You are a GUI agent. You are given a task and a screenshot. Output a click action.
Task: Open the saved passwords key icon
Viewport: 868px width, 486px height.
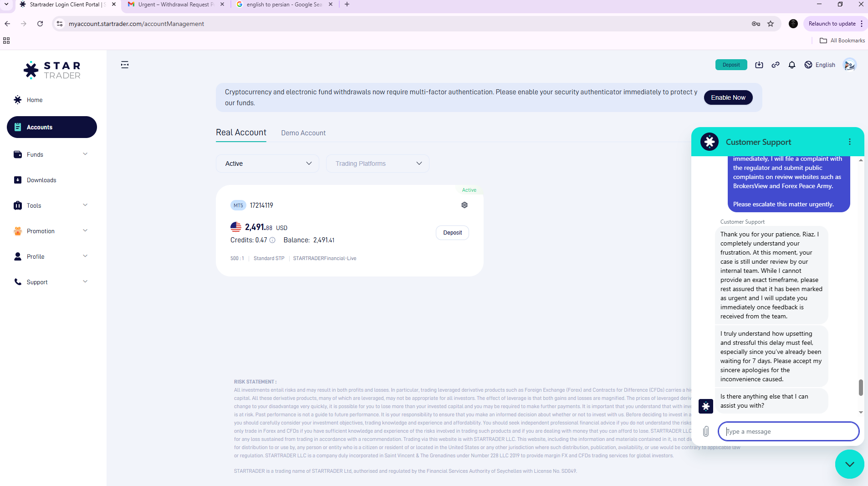[756, 24]
